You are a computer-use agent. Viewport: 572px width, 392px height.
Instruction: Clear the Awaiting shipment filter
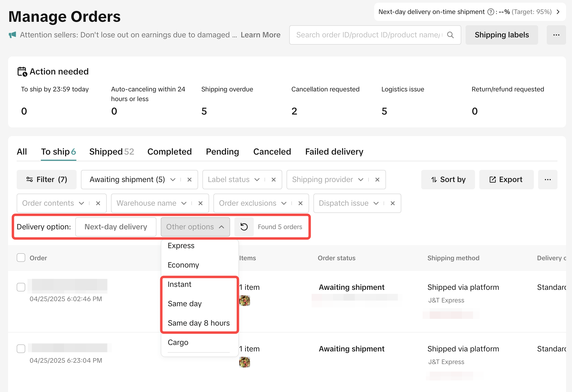[x=190, y=180]
